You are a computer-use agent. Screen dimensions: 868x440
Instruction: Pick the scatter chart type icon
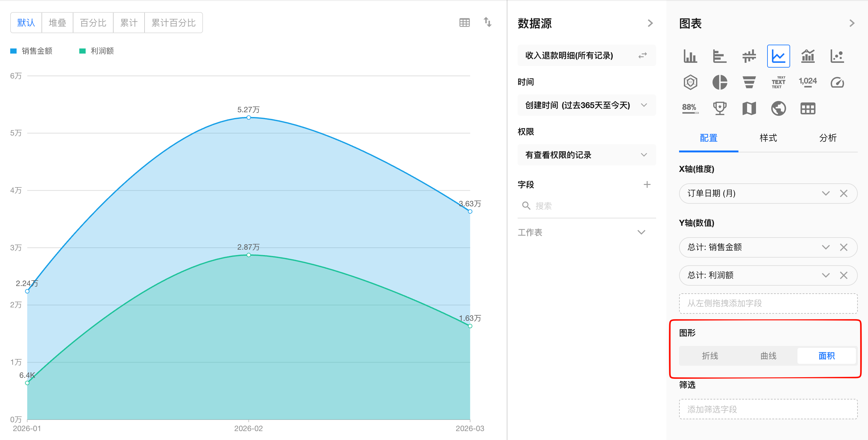coord(837,56)
